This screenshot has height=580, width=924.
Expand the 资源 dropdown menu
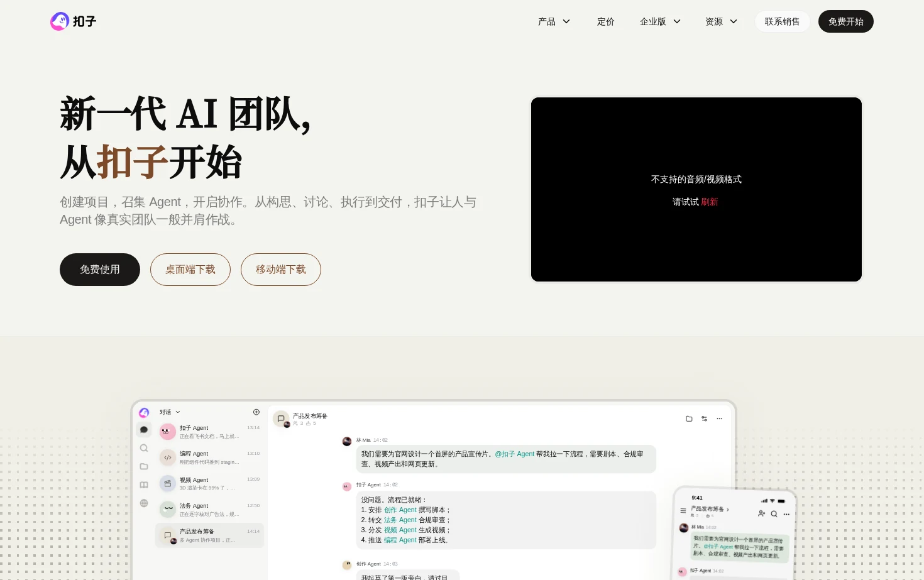721,21
